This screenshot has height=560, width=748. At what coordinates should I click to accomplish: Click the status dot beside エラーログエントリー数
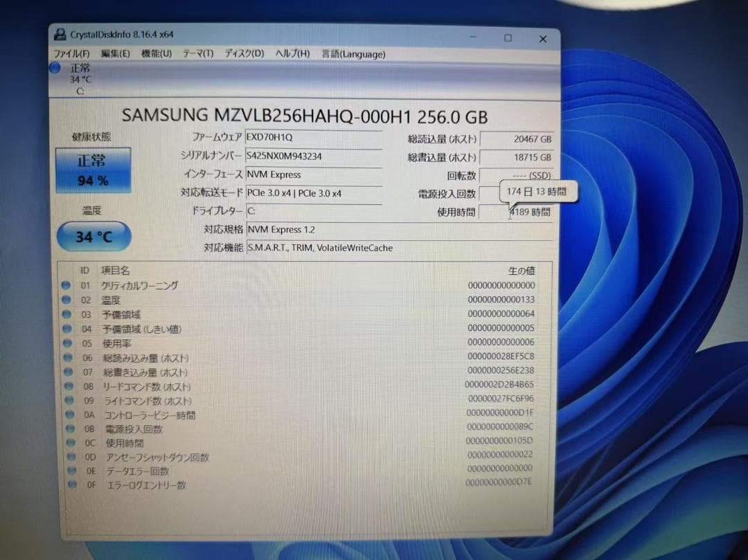71,485
